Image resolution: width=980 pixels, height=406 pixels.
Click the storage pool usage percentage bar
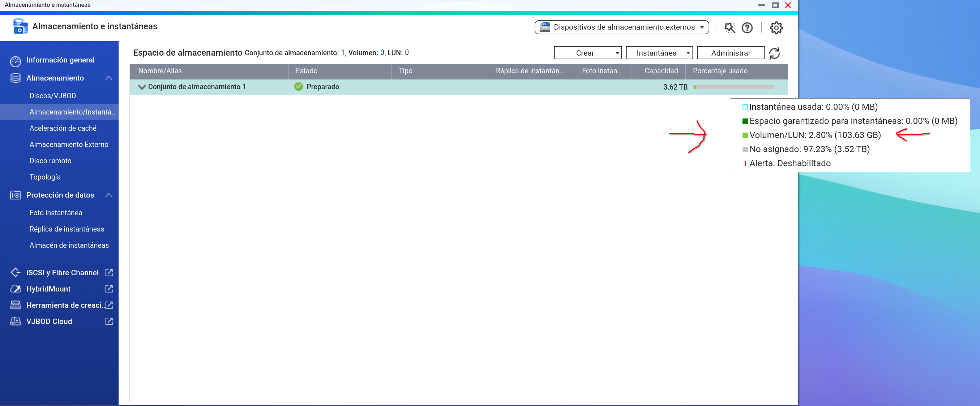pos(733,87)
